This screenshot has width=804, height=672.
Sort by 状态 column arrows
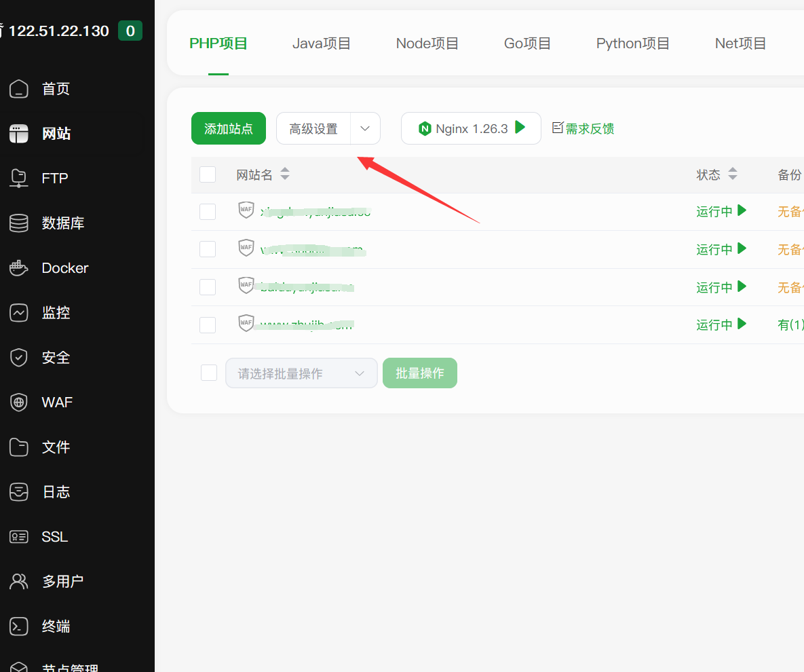tap(733, 174)
